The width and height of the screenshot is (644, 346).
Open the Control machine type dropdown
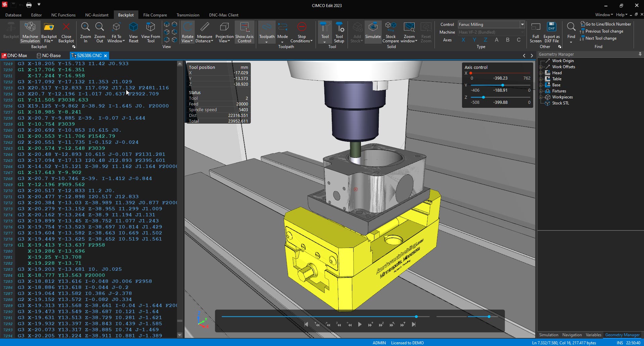click(x=522, y=24)
